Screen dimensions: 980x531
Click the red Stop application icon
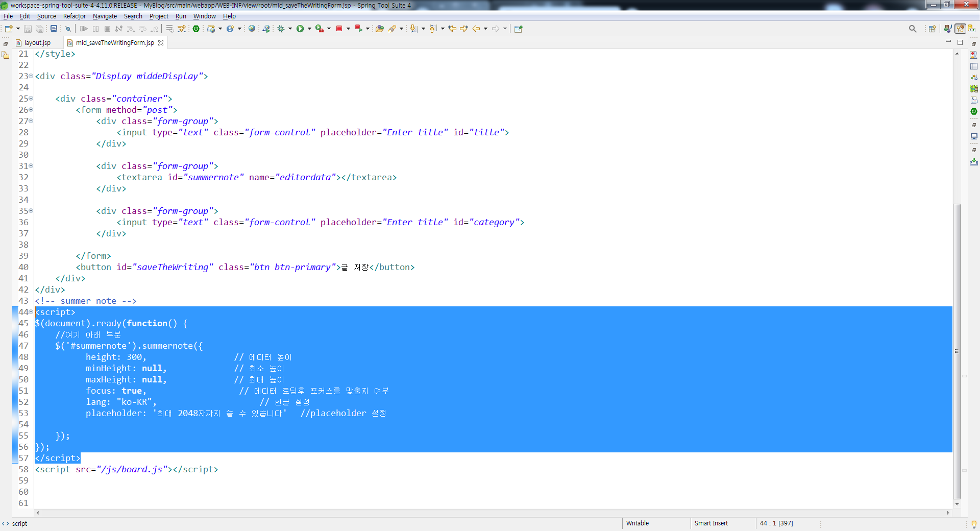(339, 29)
